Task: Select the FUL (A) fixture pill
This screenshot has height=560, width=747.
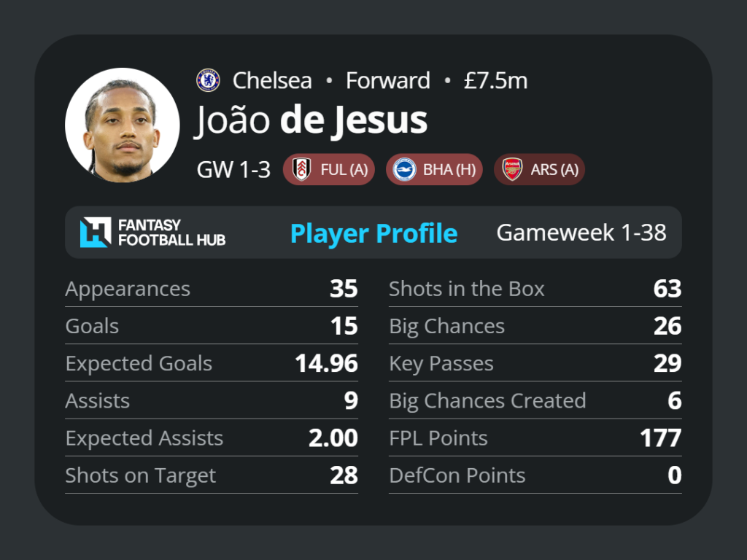Action: pyautogui.click(x=329, y=169)
